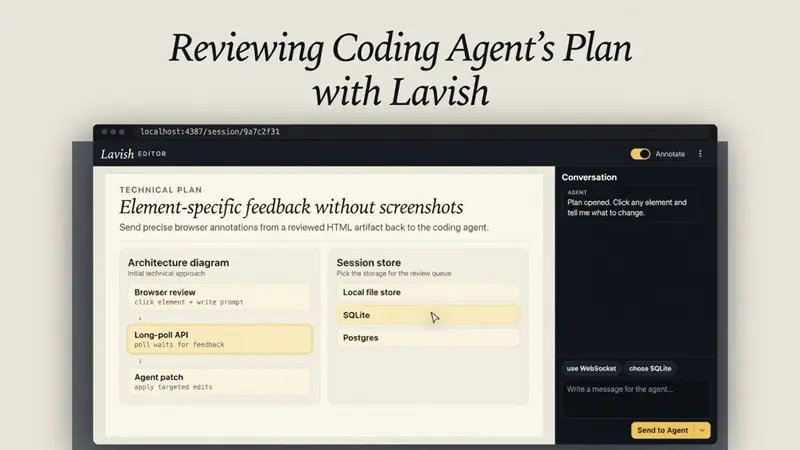Select the 'chose SQLite' annotation chip

(650, 368)
